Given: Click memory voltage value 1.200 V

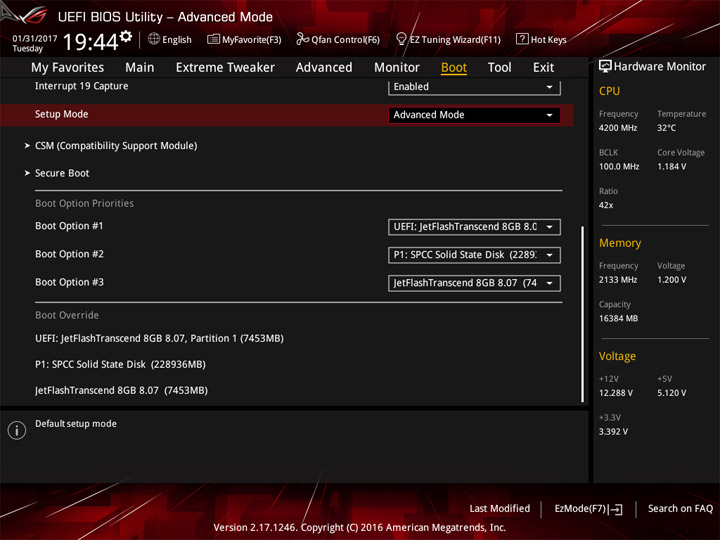Looking at the screenshot, I should pos(672,280).
